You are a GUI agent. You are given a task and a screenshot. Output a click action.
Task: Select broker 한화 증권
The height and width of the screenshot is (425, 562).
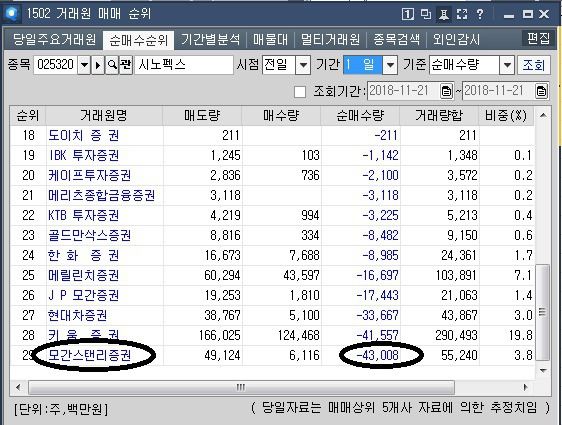[x=83, y=256]
